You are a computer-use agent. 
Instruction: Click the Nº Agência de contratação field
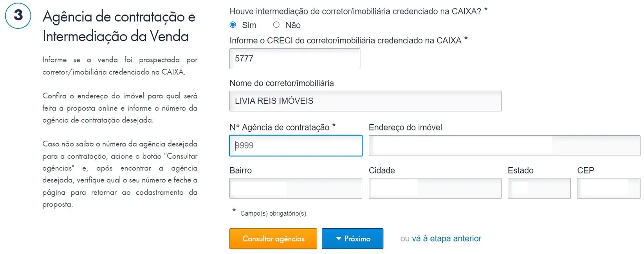point(296,145)
